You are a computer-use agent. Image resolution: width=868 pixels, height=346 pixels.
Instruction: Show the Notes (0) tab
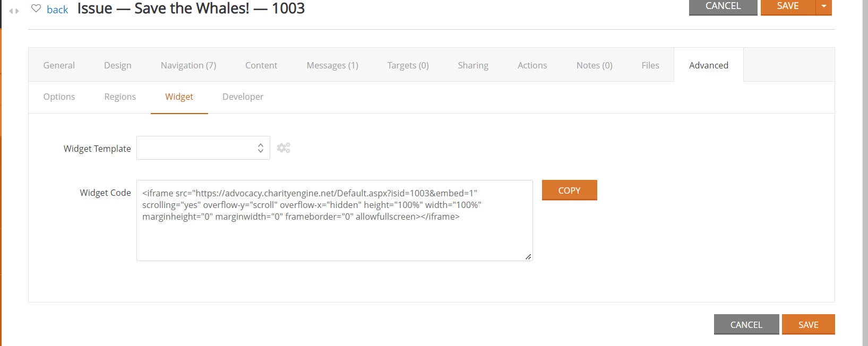click(x=595, y=65)
